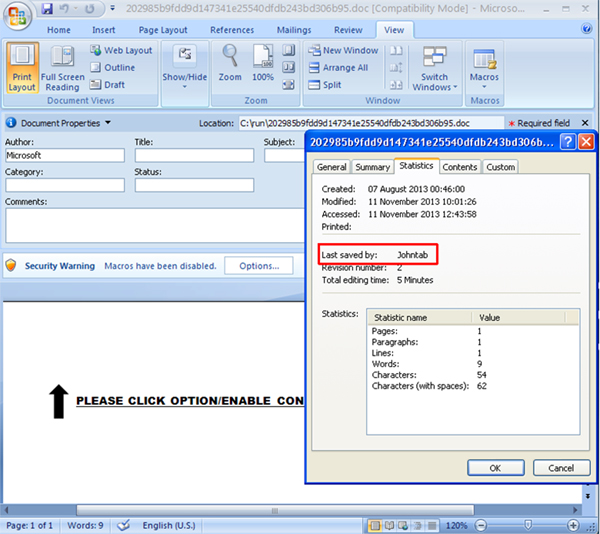Open the Office button menu
The height and width of the screenshot is (534, 600).
pyautogui.click(x=17, y=15)
